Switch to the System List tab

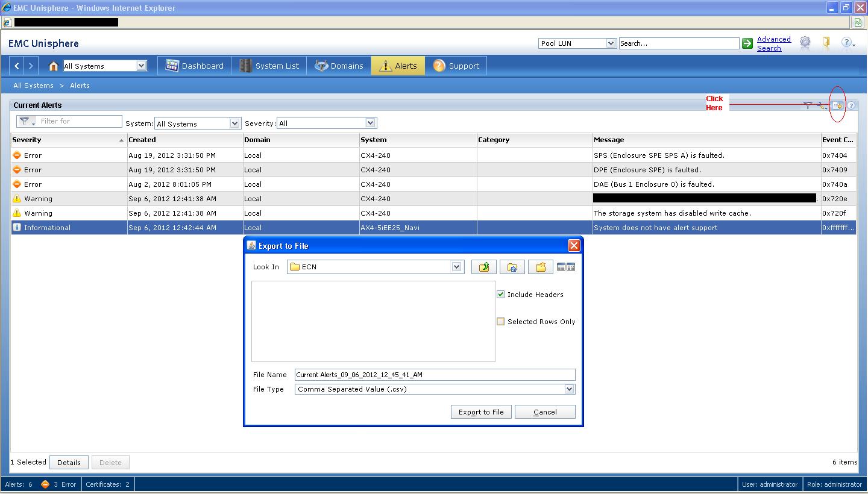[269, 66]
